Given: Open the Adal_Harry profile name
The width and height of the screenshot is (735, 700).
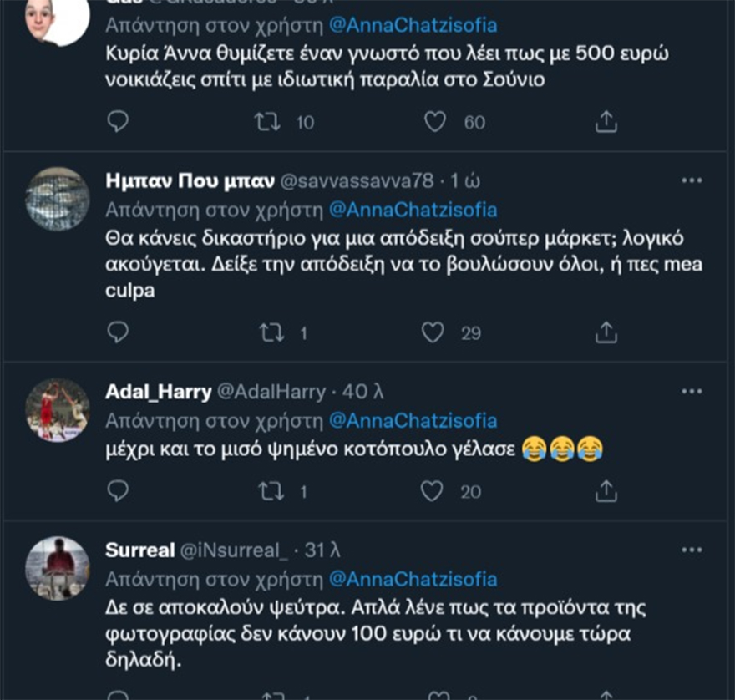Looking at the screenshot, I should tap(158, 392).
